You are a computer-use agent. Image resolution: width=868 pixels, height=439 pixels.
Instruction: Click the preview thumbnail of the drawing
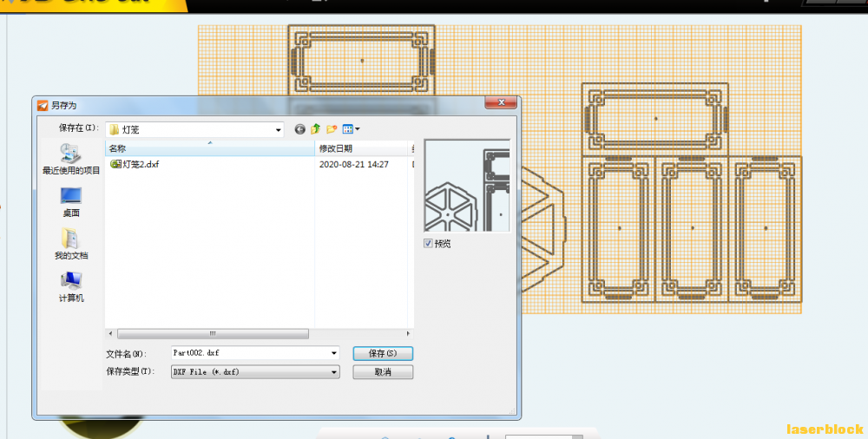point(467,186)
